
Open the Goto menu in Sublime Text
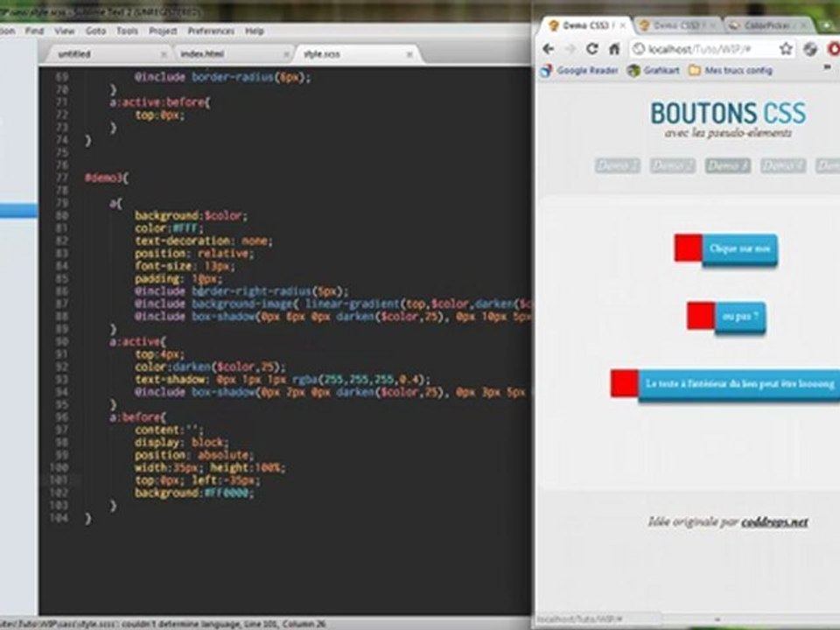(x=95, y=31)
